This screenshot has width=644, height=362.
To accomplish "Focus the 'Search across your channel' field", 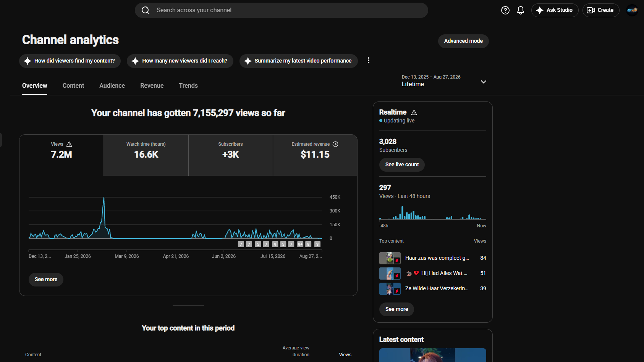I will pyautogui.click(x=282, y=10).
